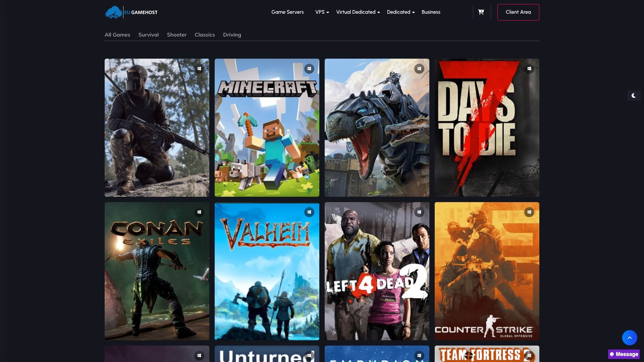644x362 pixels.
Task: Click Windows icon on 7 Days to Die card
Action: [x=529, y=69]
